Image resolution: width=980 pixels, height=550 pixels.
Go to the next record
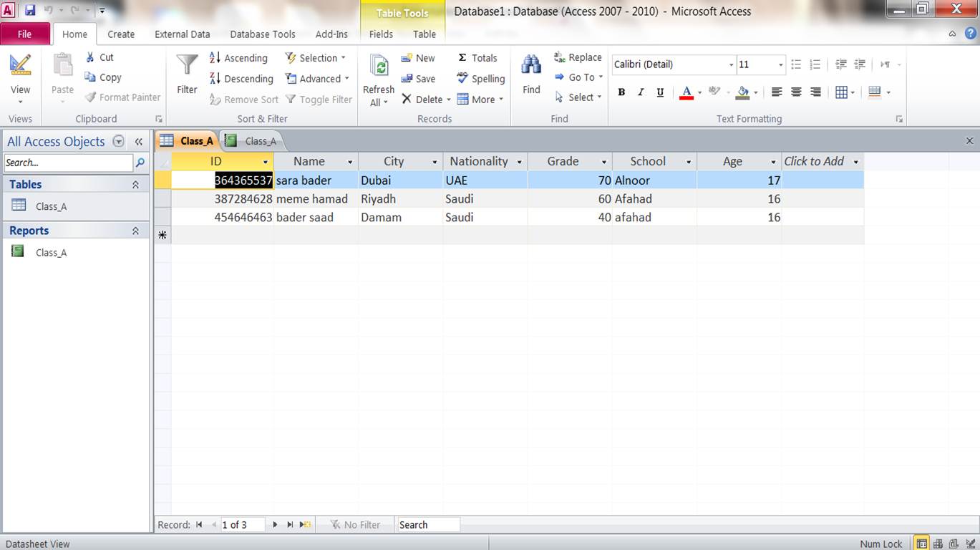pyautogui.click(x=275, y=525)
